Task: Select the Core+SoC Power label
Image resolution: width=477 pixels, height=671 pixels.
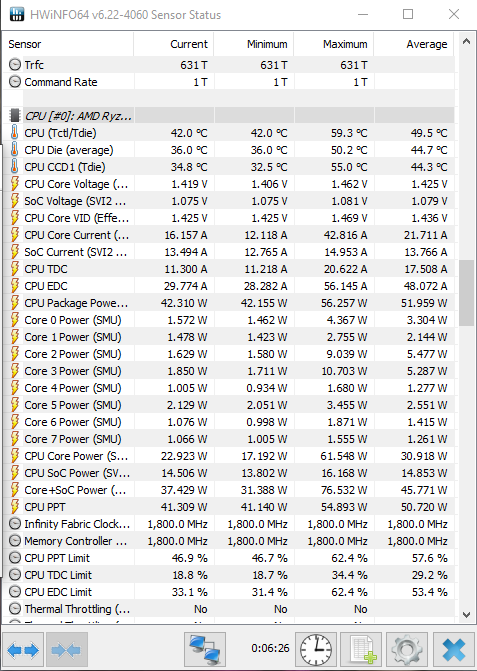Action: (76, 490)
